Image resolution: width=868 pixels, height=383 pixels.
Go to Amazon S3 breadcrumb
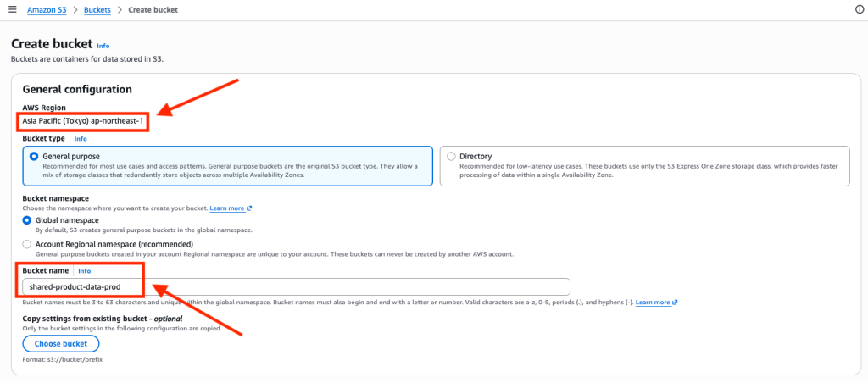(47, 10)
